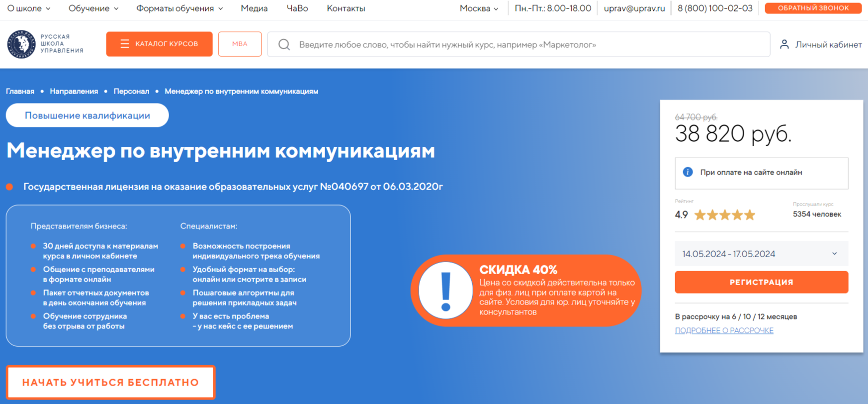
Task: Click the uprav@uprav.ru email link
Action: coord(634,8)
